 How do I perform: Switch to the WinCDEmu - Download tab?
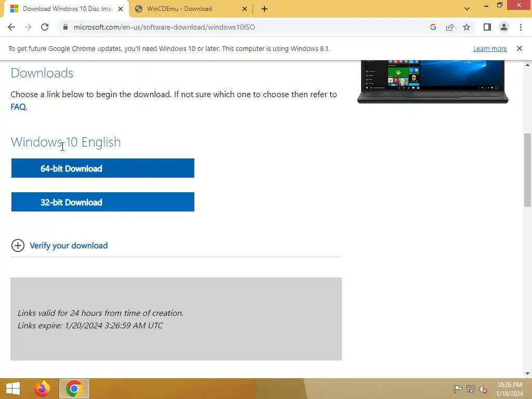pyautogui.click(x=191, y=9)
